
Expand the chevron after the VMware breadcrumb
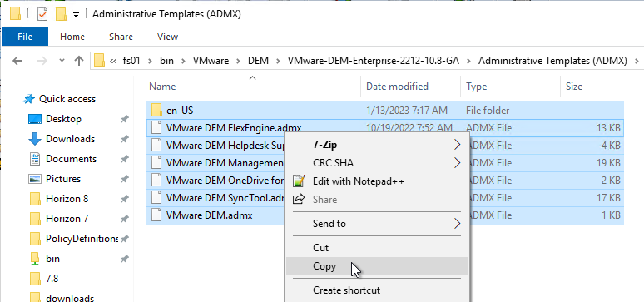(238, 62)
